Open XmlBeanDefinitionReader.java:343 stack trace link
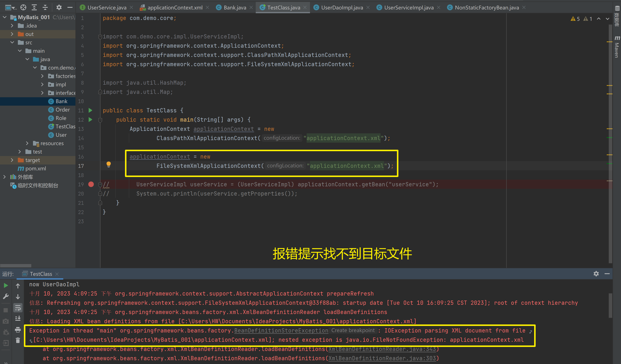Image resolution: width=621 pixels, height=364 pixels. (382, 349)
